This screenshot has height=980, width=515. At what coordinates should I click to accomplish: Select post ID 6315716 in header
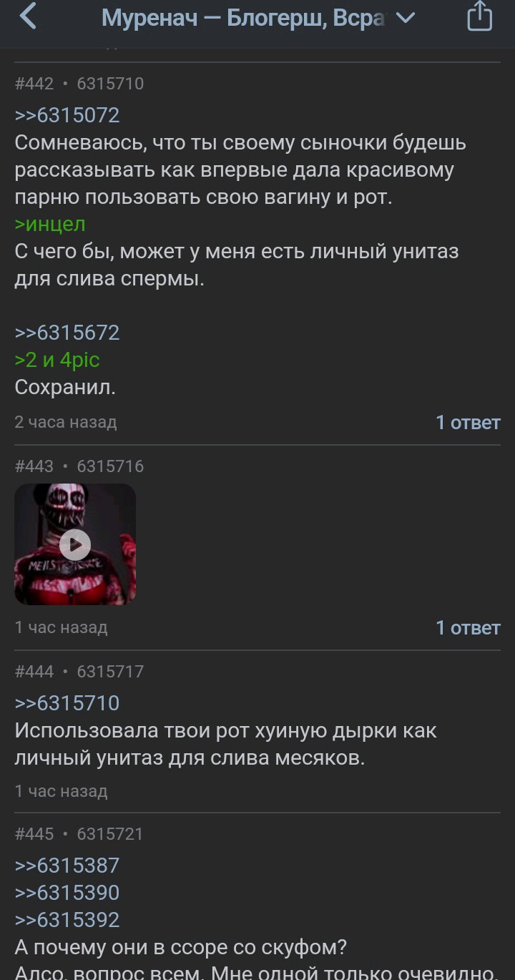(110, 466)
